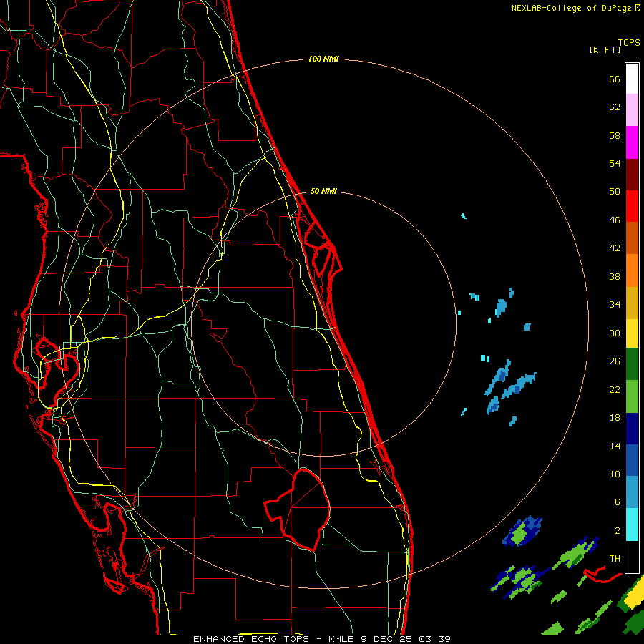Click the 50 legend value

point(615,192)
